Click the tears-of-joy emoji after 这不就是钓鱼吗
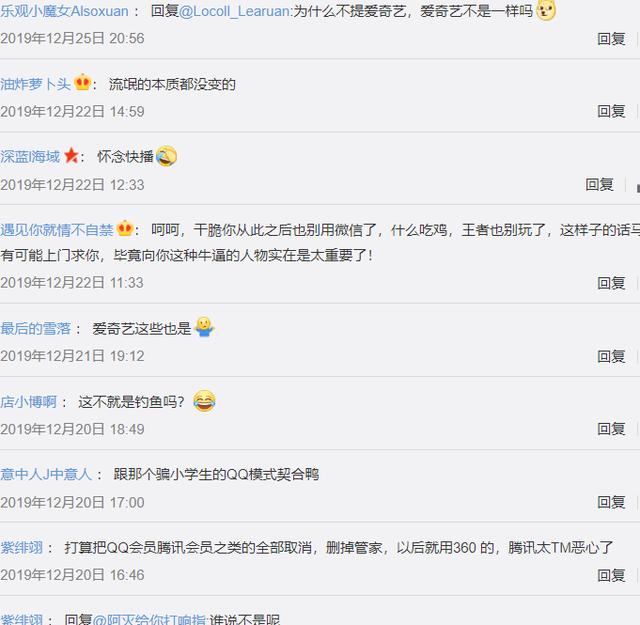The width and height of the screenshot is (640, 625). (204, 401)
